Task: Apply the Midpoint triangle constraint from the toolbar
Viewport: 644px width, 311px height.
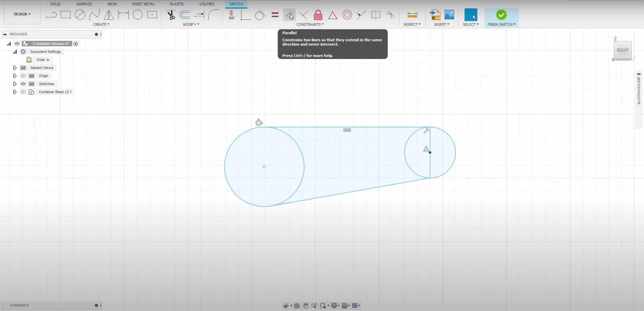Action: pyautogui.click(x=332, y=15)
